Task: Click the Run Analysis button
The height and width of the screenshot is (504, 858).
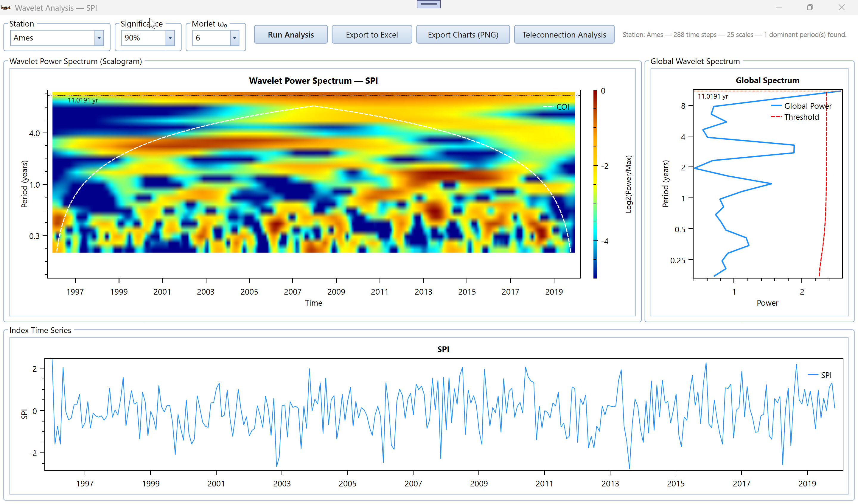Action: tap(290, 35)
